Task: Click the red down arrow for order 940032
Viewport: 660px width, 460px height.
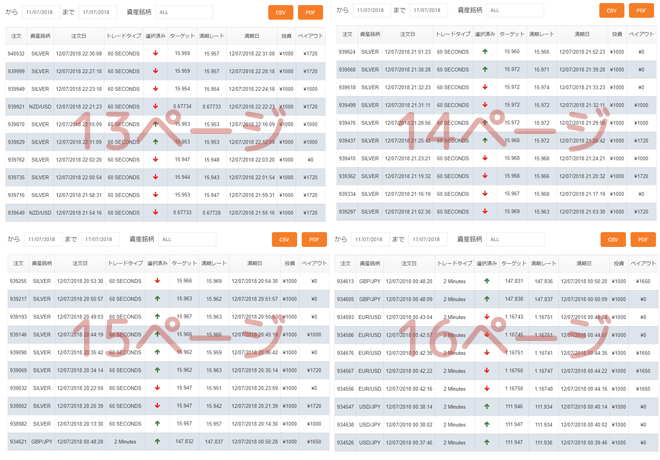Action: [156, 53]
